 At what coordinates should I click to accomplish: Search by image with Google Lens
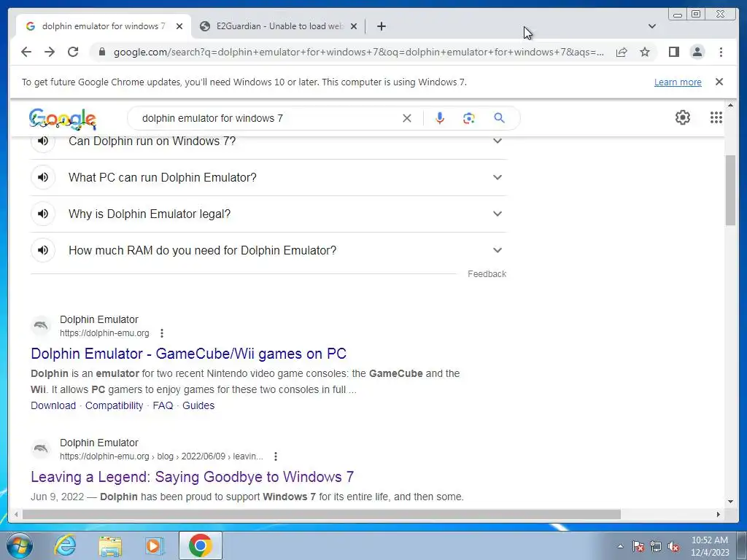(x=469, y=118)
